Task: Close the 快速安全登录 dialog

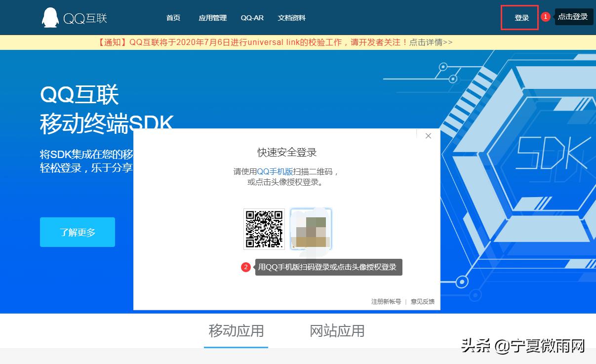Action: click(x=428, y=135)
